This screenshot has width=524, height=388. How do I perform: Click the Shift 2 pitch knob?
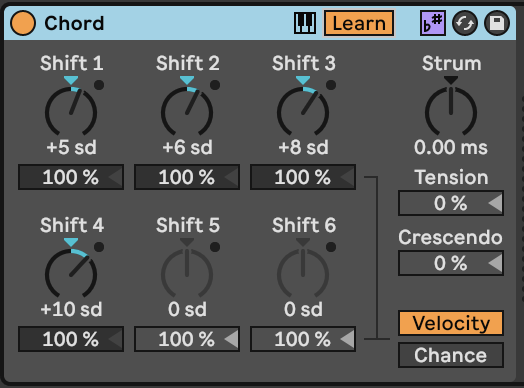(187, 111)
